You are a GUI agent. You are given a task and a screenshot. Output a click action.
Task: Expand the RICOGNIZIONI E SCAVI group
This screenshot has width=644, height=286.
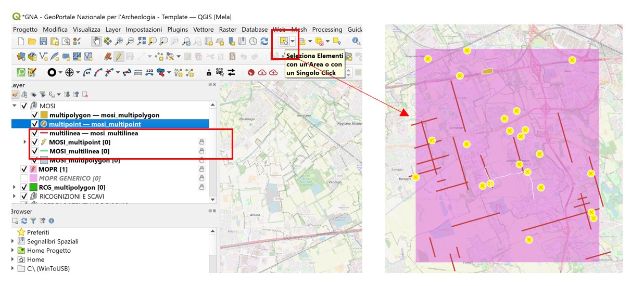[x=14, y=196]
